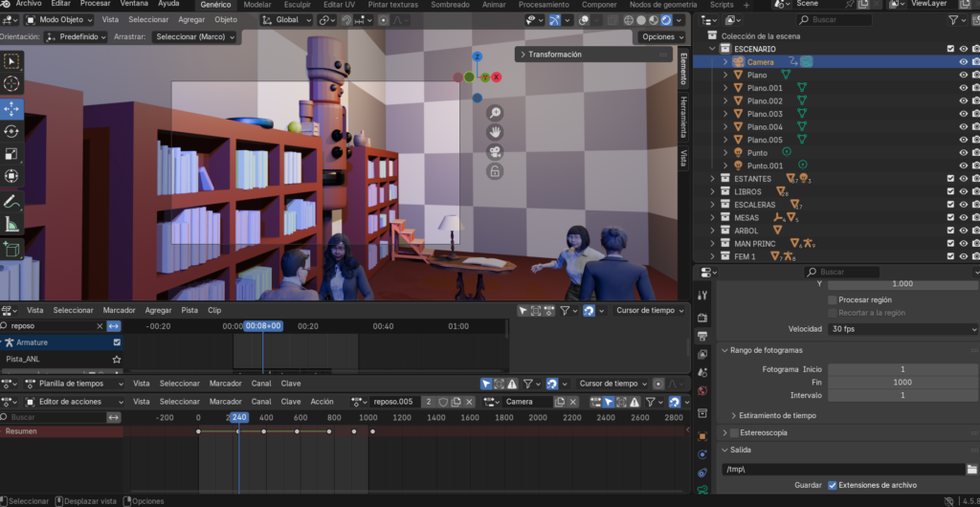Click the star icon on Pista_ANL
The width and height of the screenshot is (980, 507).
116,359
